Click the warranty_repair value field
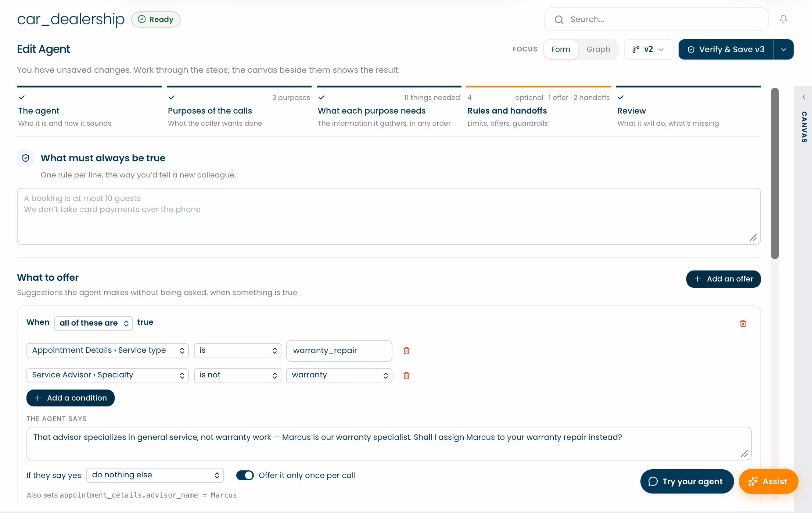Image resolution: width=812 pixels, height=513 pixels. (339, 351)
